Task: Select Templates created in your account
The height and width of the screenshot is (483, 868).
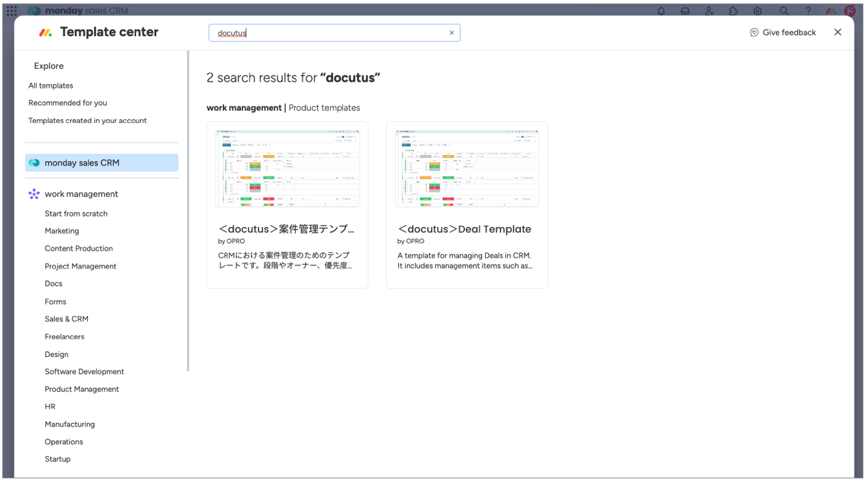Action: coord(87,121)
